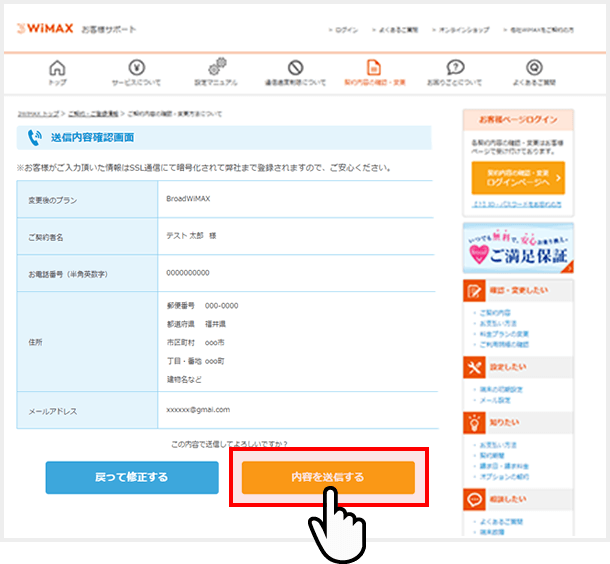Click the home icon labeled トップ
Viewport: 610px width, 564px height.
[x=57, y=69]
